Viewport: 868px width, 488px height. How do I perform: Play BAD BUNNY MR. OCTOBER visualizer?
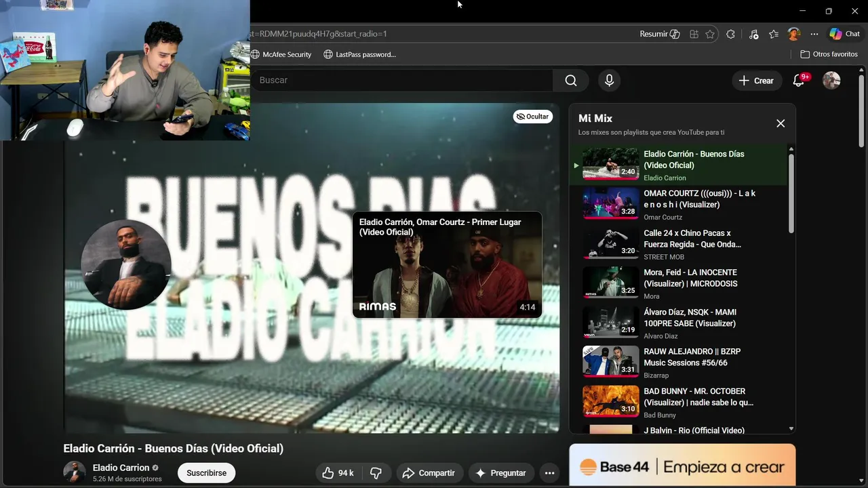click(678, 403)
